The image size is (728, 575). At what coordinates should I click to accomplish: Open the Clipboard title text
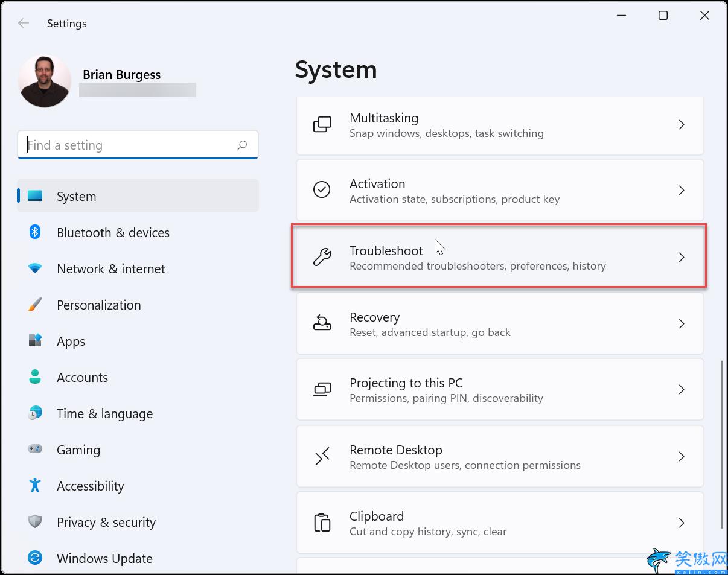(377, 516)
